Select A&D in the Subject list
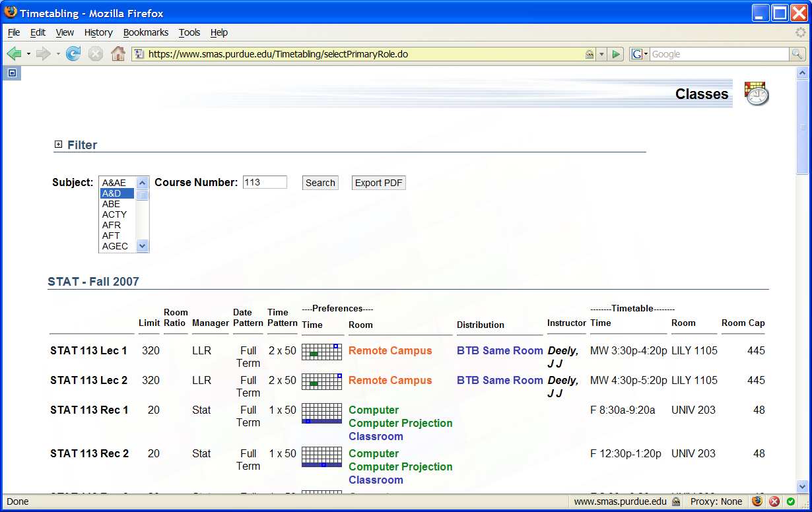812x512 pixels. [x=118, y=193]
